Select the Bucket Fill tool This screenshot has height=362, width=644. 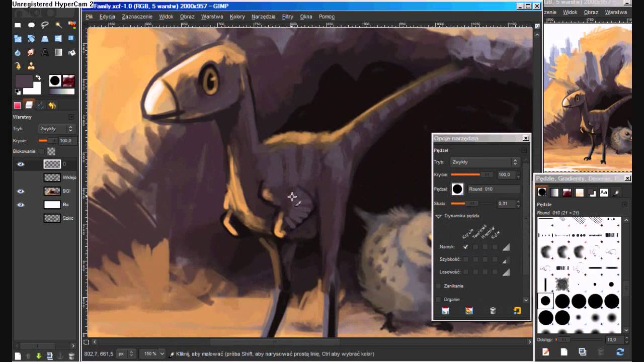click(x=72, y=52)
